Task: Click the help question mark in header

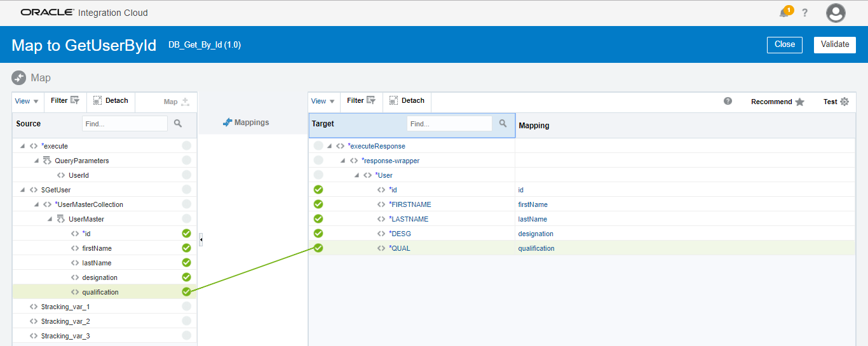Action: (804, 13)
